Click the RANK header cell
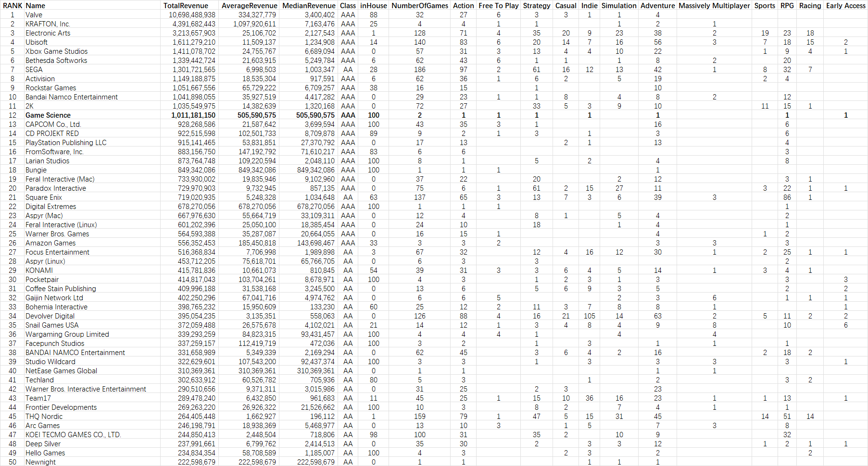This screenshot has width=868, height=466. 13,6
